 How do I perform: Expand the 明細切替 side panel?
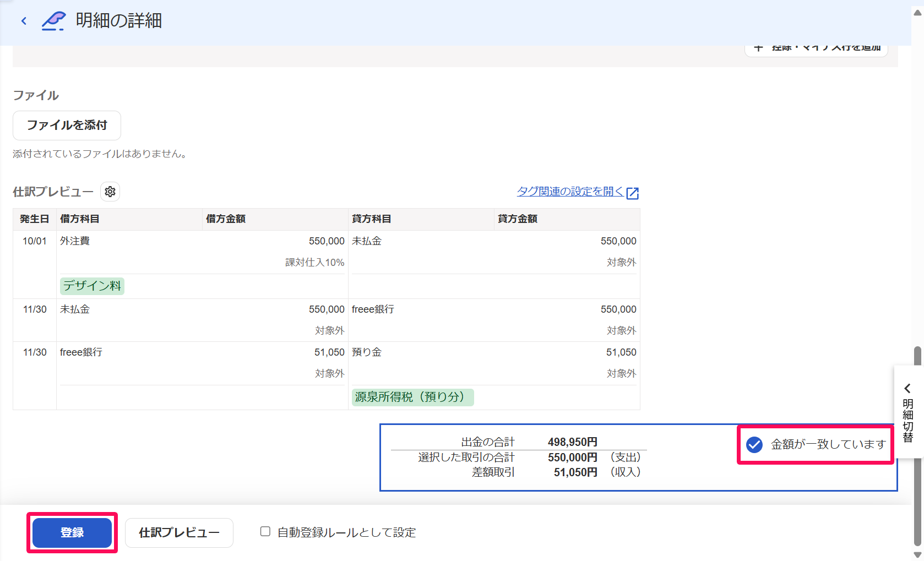coord(908,412)
